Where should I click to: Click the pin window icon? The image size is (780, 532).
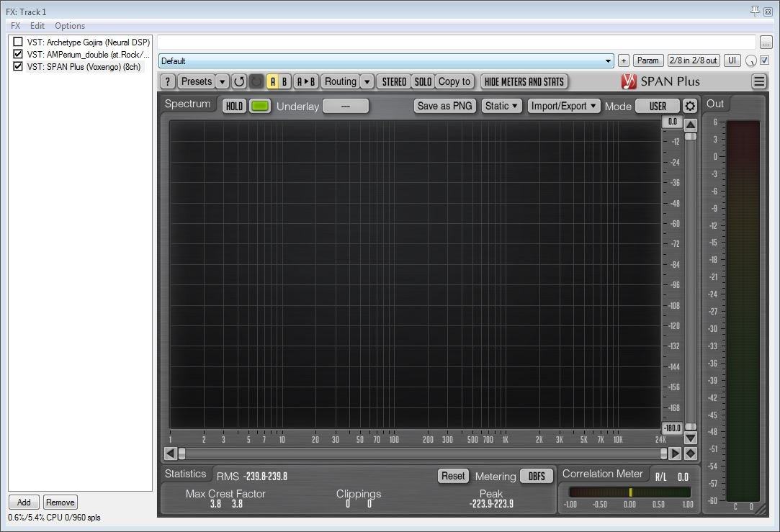[x=755, y=11]
